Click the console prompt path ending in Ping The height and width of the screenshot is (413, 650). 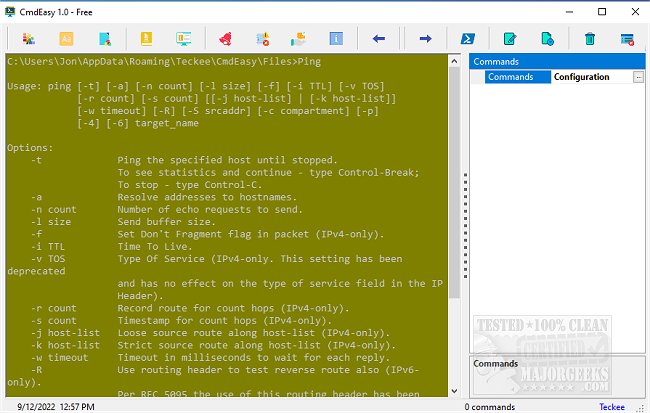(164, 62)
